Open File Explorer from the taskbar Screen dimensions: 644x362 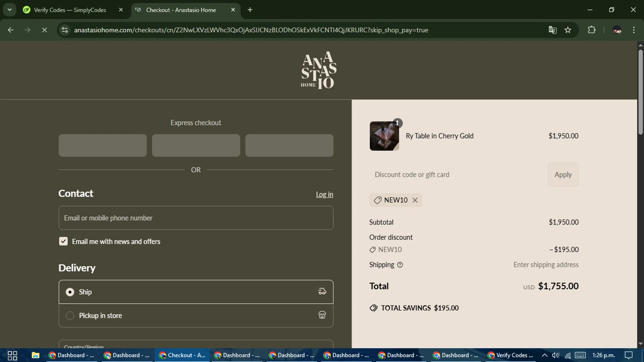36,356
